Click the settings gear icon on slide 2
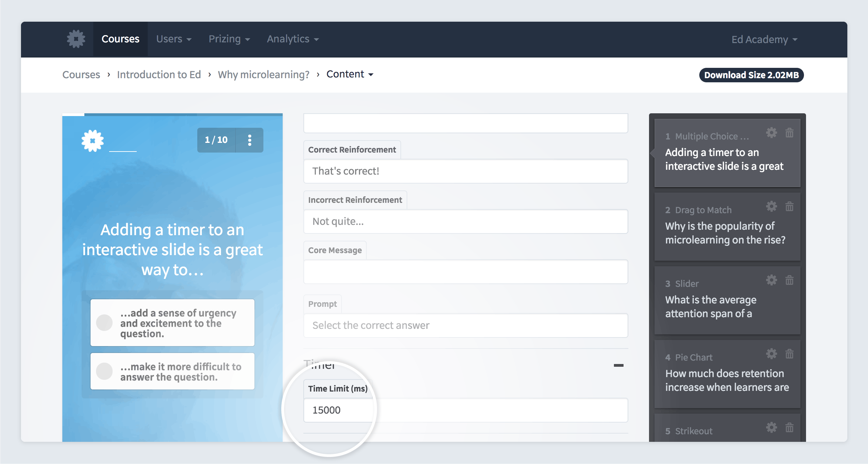 pos(772,206)
